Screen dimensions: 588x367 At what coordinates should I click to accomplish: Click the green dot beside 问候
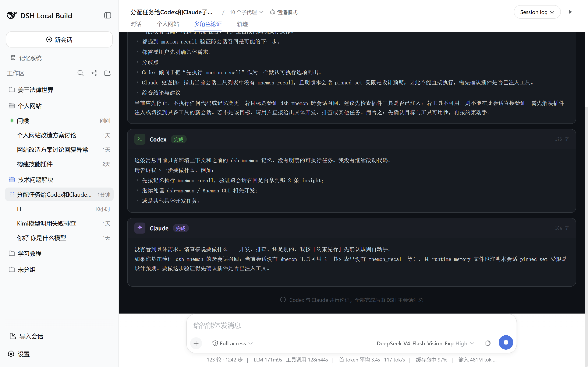[12, 120]
